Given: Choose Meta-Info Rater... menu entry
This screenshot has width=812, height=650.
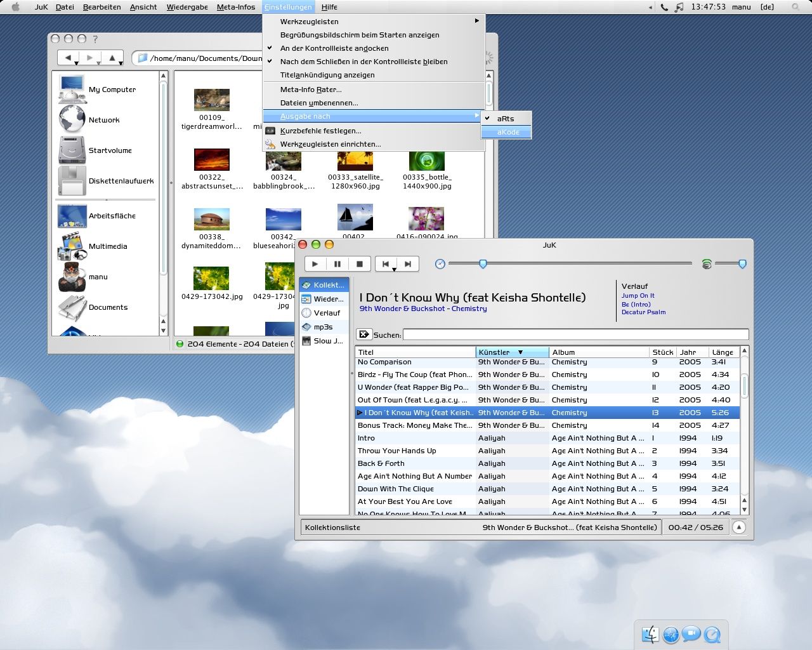Looking at the screenshot, I should (374, 90).
